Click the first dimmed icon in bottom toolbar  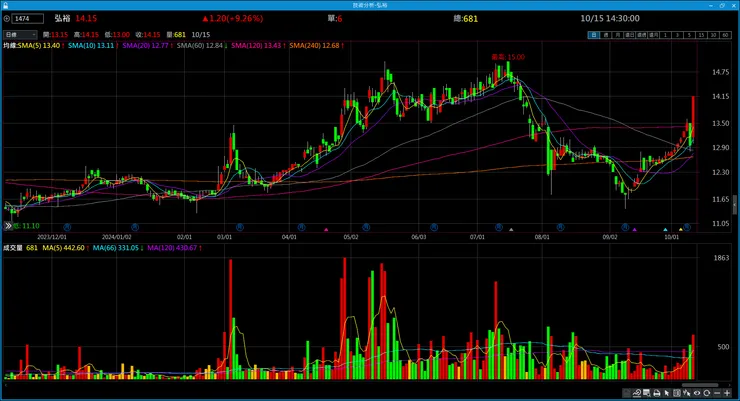pyautogui.click(x=627, y=393)
